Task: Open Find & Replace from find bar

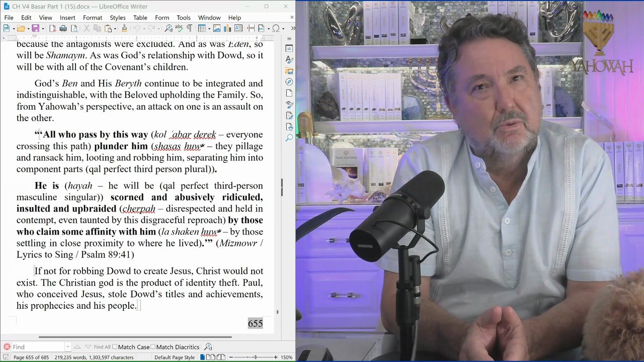Action: (208, 347)
